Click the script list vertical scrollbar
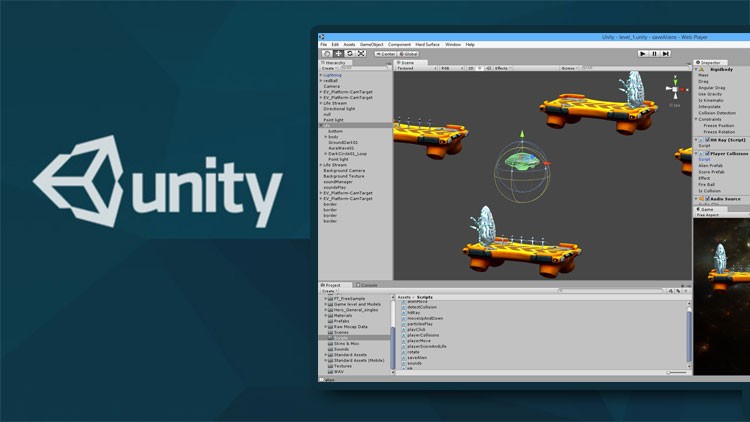This screenshot has height=422, width=750. pyautogui.click(x=689, y=335)
